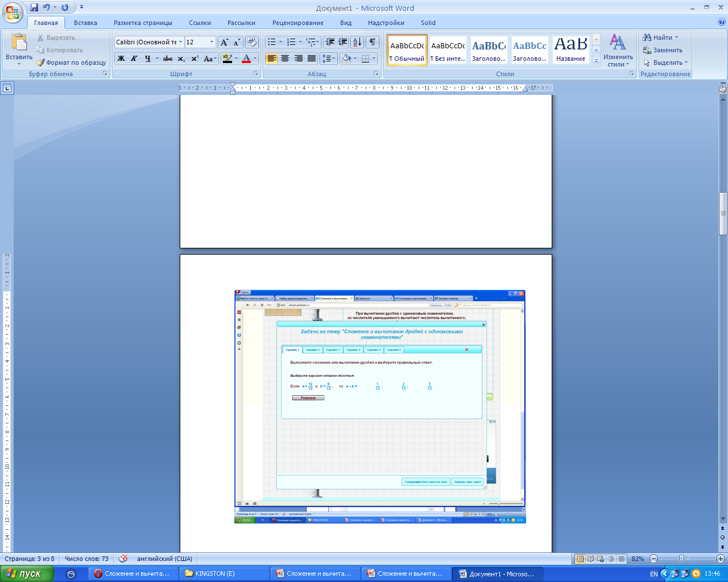Toggle the ruler display button above scrollbar
This screenshot has height=582, width=728.
pyautogui.click(x=723, y=89)
